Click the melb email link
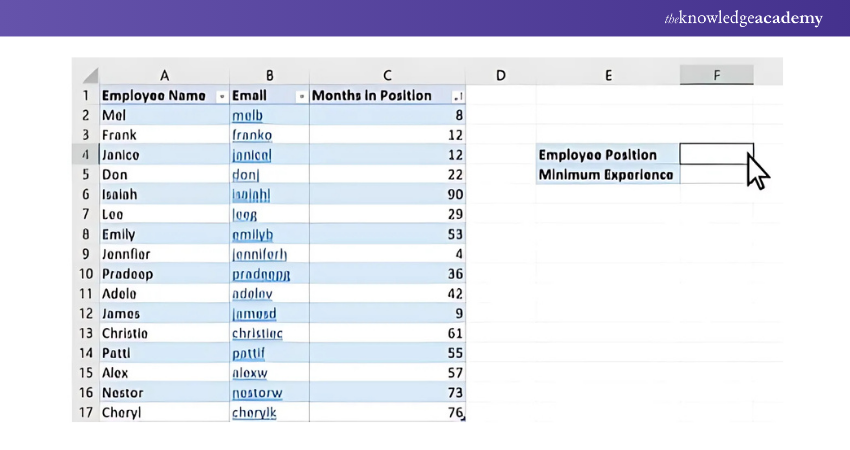 (247, 115)
